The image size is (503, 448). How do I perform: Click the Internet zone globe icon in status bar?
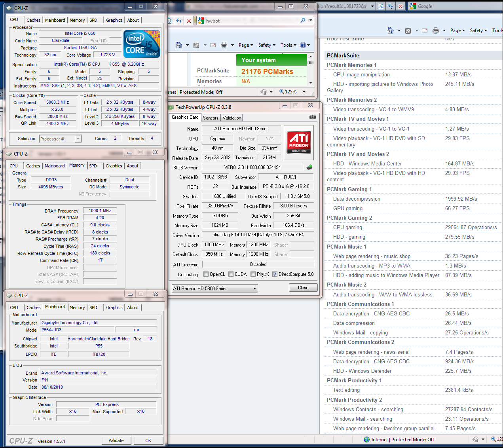367,439
